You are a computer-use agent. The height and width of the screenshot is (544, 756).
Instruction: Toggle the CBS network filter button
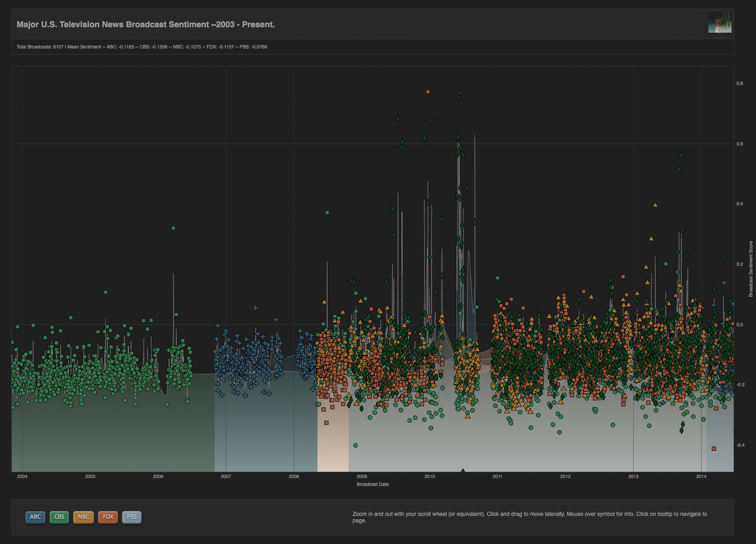pyautogui.click(x=59, y=517)
